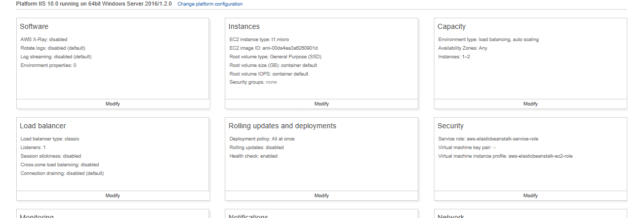The height and width of the screenshot is (218, 644).
Task: Select 'Root volume type: General Purpose (SSD)'
Action: 275,57
